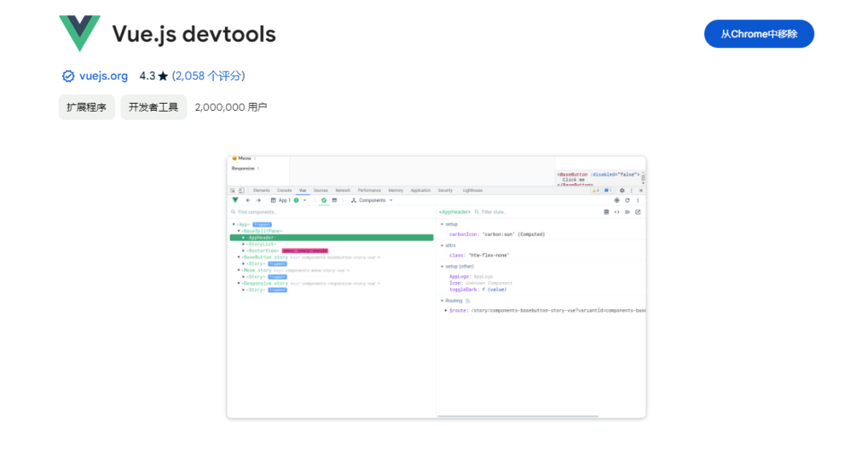
Task: Click the 从Chrome中移除 button
Action: [x=759, y=34]
